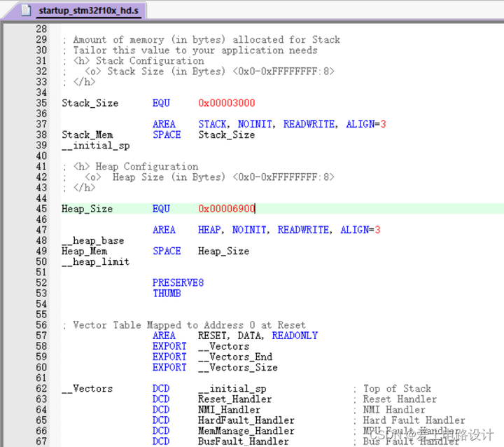Click the Vector Table Mapped comment

click(184, 325)
